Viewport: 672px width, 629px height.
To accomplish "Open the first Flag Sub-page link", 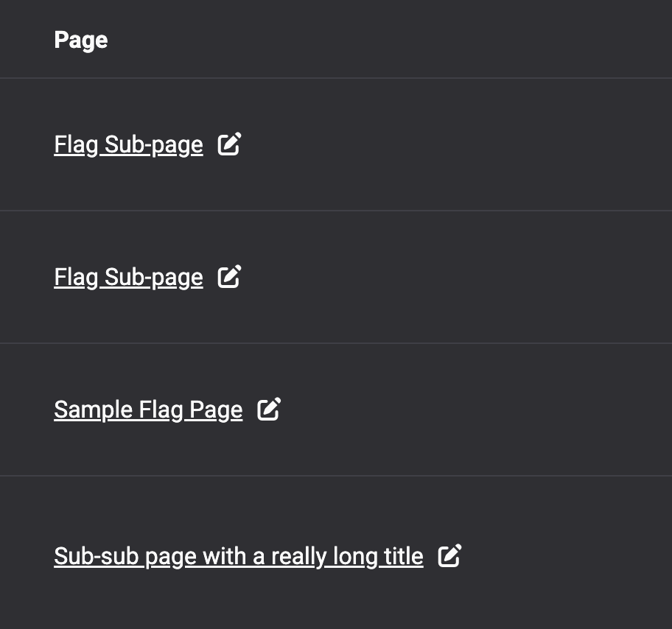I will point(128,145).
